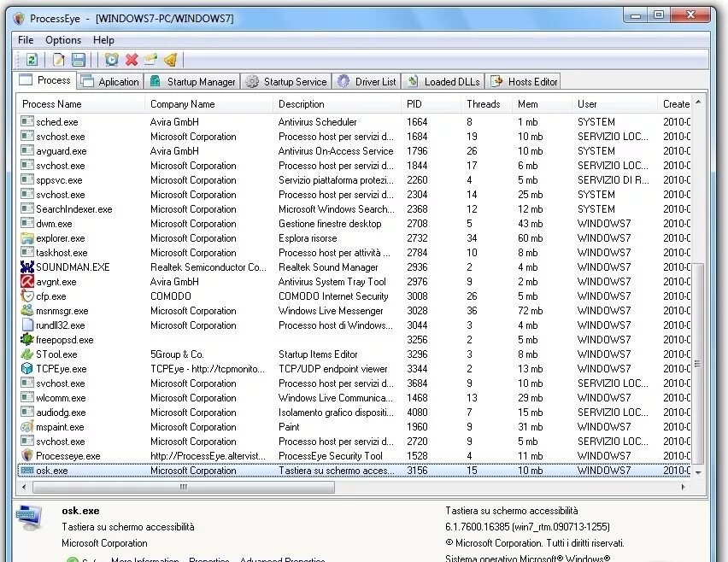Open the Options menu
The image size is (728, 562).
63,40
